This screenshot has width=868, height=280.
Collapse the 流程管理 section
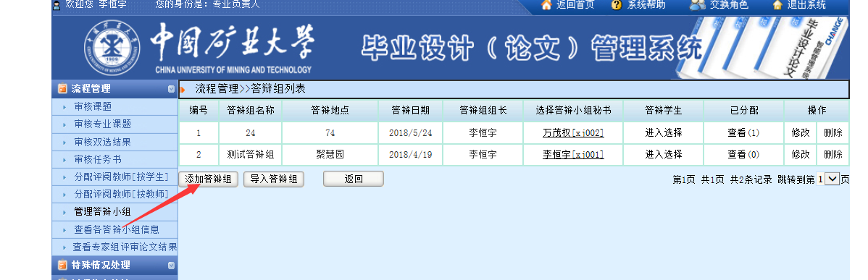pyautogui.click(x=171, y=89)
